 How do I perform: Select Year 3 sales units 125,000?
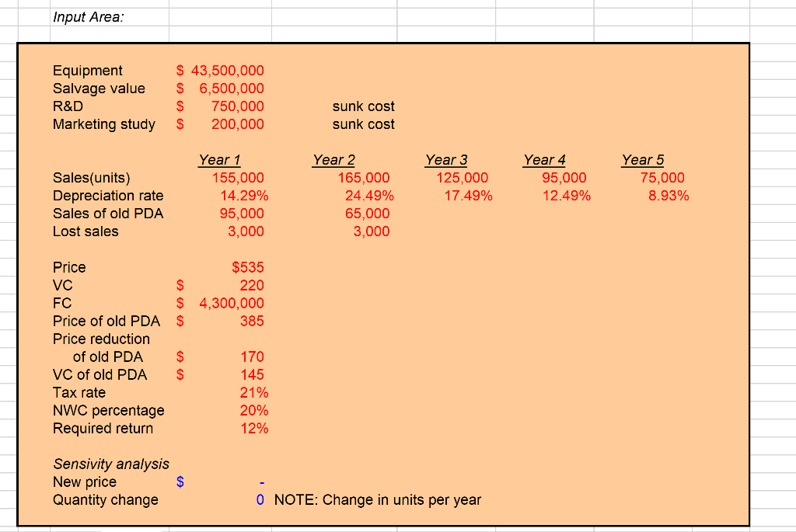[462, 178]
